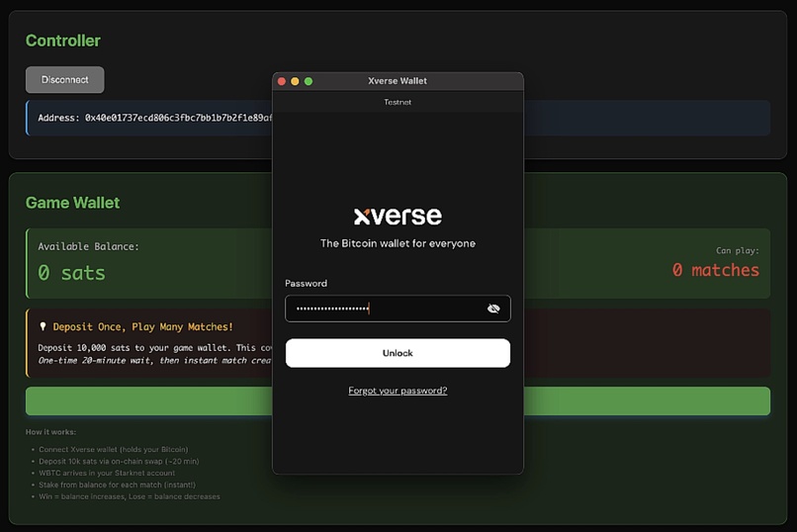
Task: Close the Xverse Wallet window
Action: (282, 81)
